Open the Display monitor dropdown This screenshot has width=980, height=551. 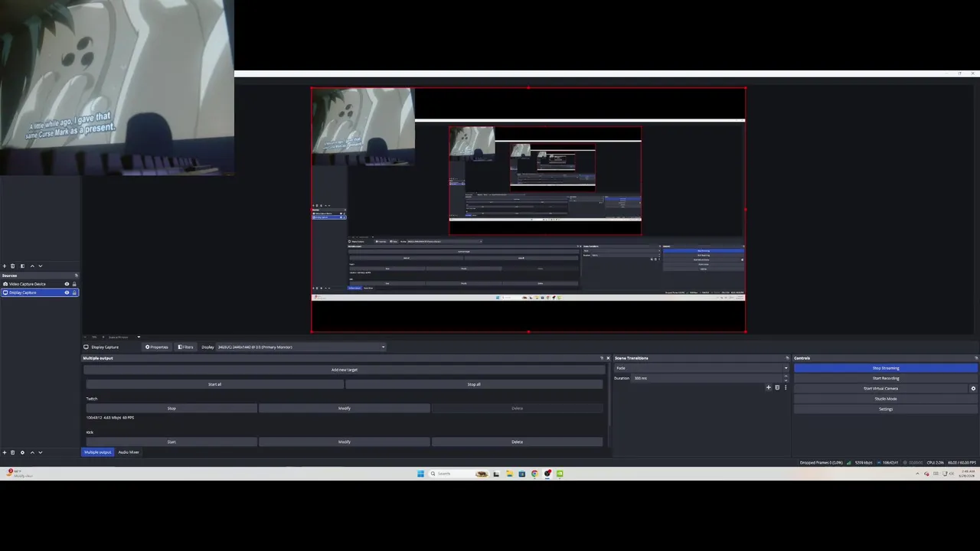coord(301,347)
